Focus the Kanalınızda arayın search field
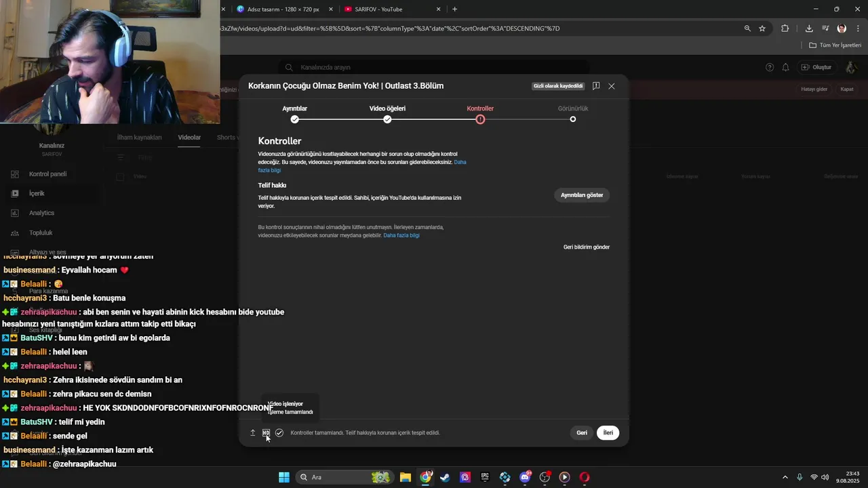The height and width of the screenshot is (488, 868). pyautogui.click(x=434, y=67)
